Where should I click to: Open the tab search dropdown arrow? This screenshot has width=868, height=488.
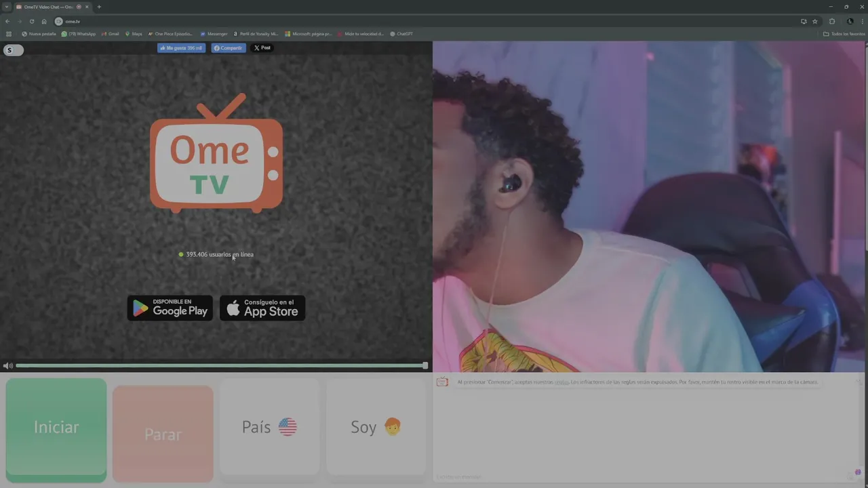[7, 7]
